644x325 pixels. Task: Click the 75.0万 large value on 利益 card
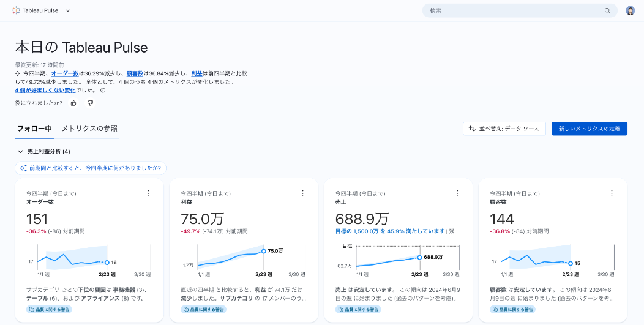point(202,219)
